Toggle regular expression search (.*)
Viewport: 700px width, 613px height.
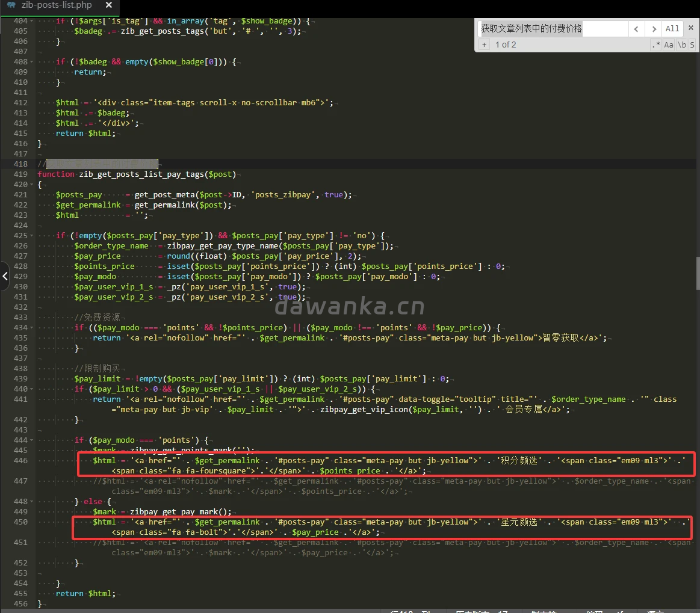coord(655,45)
